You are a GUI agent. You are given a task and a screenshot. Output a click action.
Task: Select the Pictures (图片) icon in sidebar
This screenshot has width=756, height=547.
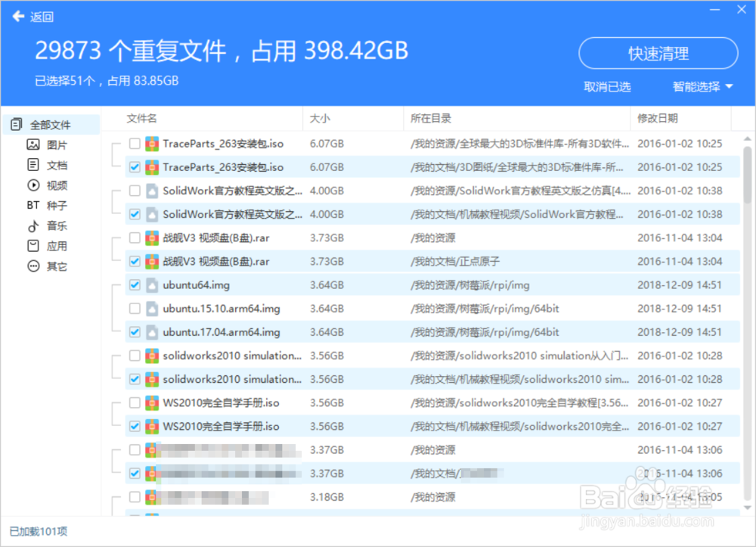coord(33,145)
